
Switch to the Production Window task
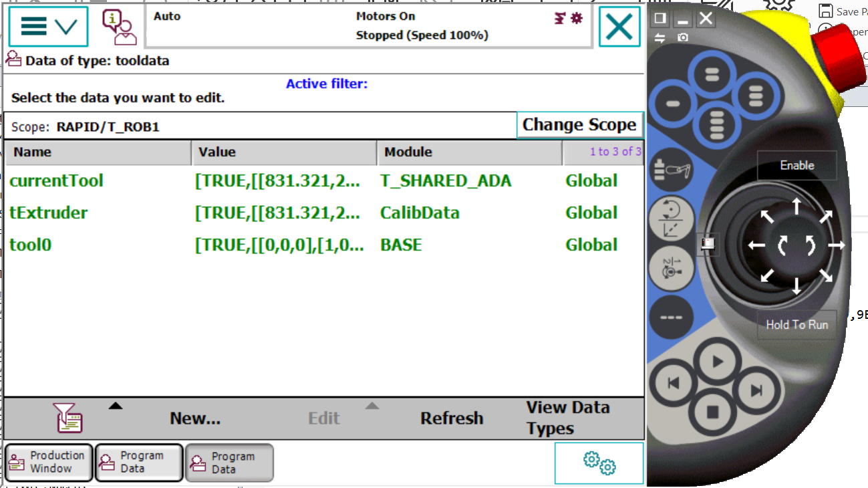[49, 461]
